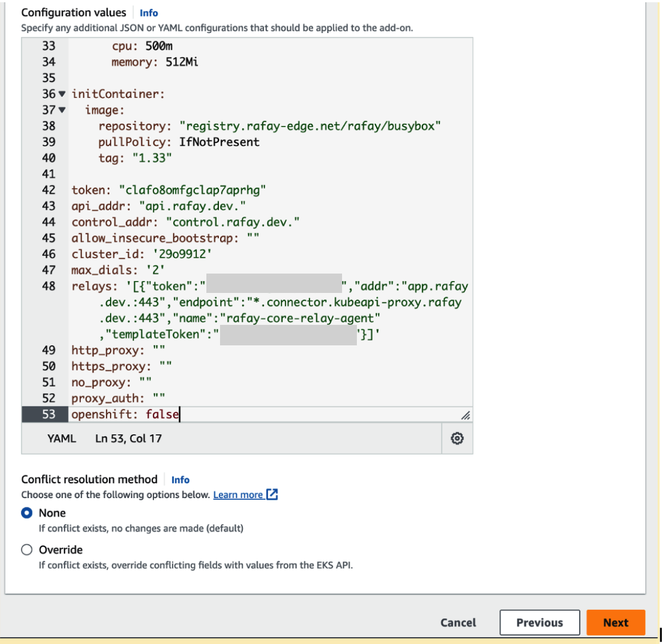Viewport: 667px width, 644px height.
Task: Click the 'memory: 512Mi' line
Action: (x=155, y=62)
